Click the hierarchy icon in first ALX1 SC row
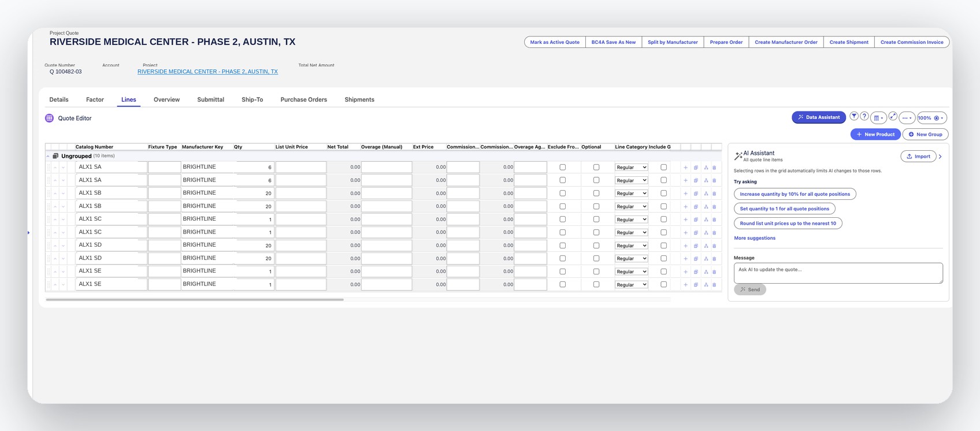 (x=706, y=220)
